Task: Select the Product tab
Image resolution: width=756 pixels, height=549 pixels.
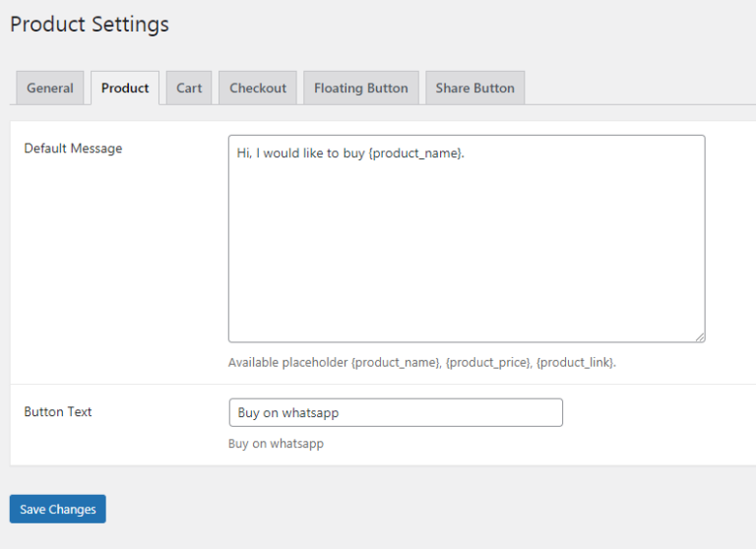Action: pos(125,88)
